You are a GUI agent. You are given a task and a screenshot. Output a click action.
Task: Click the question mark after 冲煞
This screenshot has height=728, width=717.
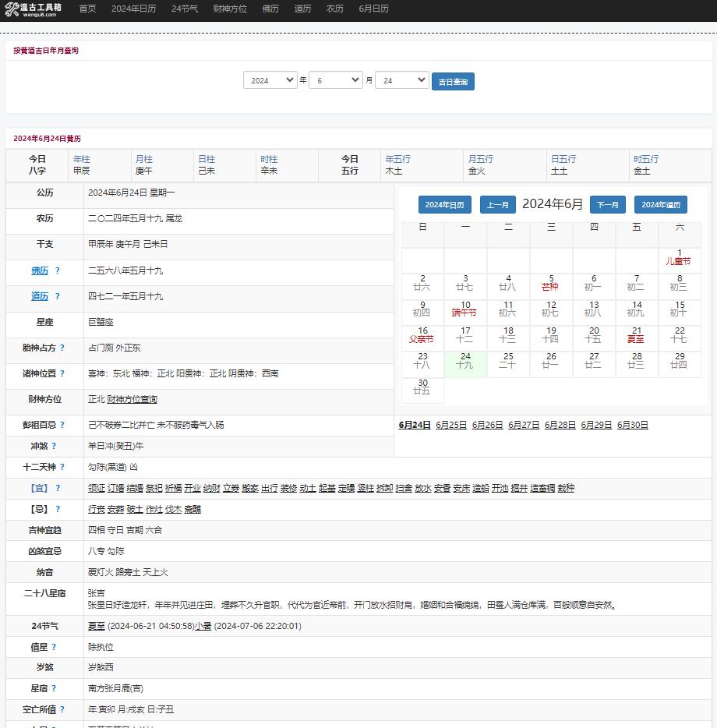click(54, 447)
